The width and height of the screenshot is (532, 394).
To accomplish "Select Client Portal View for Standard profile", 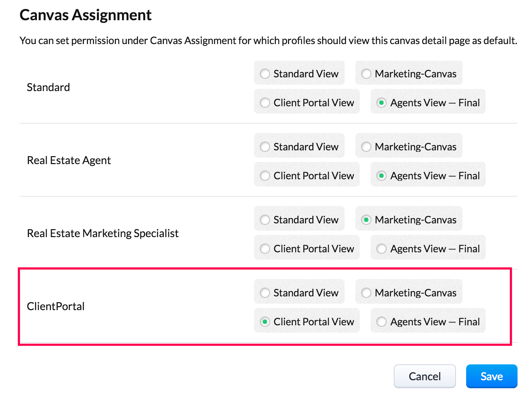I will 265,103.
